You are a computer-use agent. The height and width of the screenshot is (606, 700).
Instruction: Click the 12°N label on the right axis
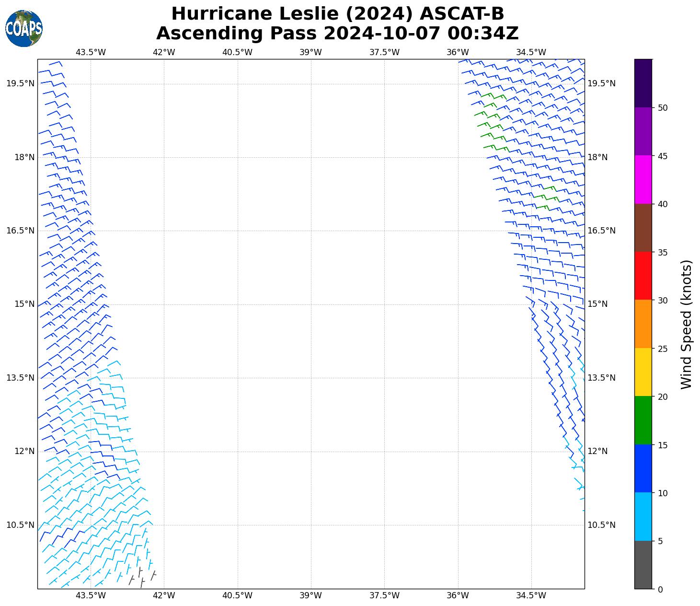[x=597, y=451]
